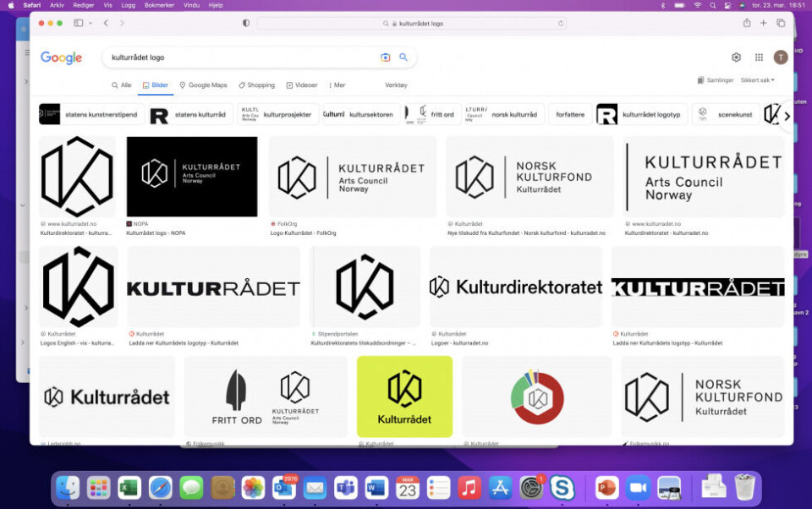Select the forfattere chip
The width and height of the screenshot is (812, 509).
[570, 114]
